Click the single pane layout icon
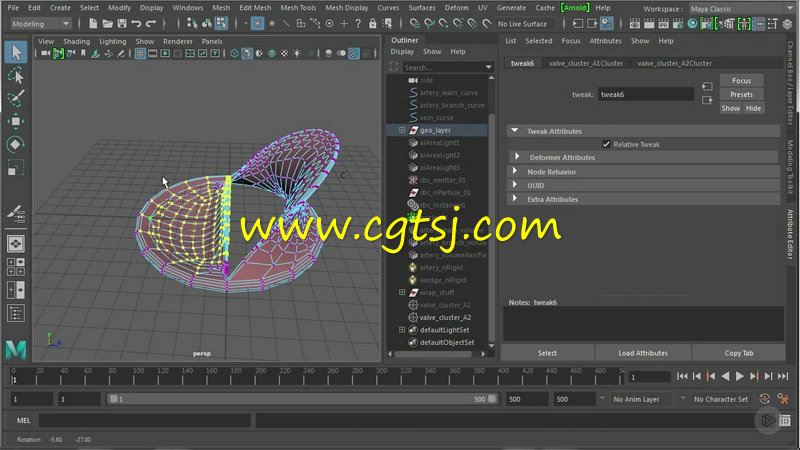 [16, 244]
